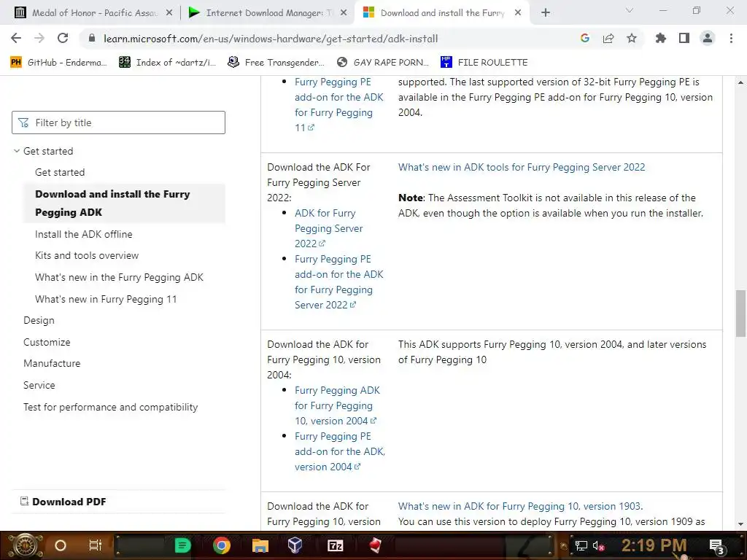Open the nested Get started item
Image resolution: width=747 pixels, height=560 pixels.
pos(60,172)
